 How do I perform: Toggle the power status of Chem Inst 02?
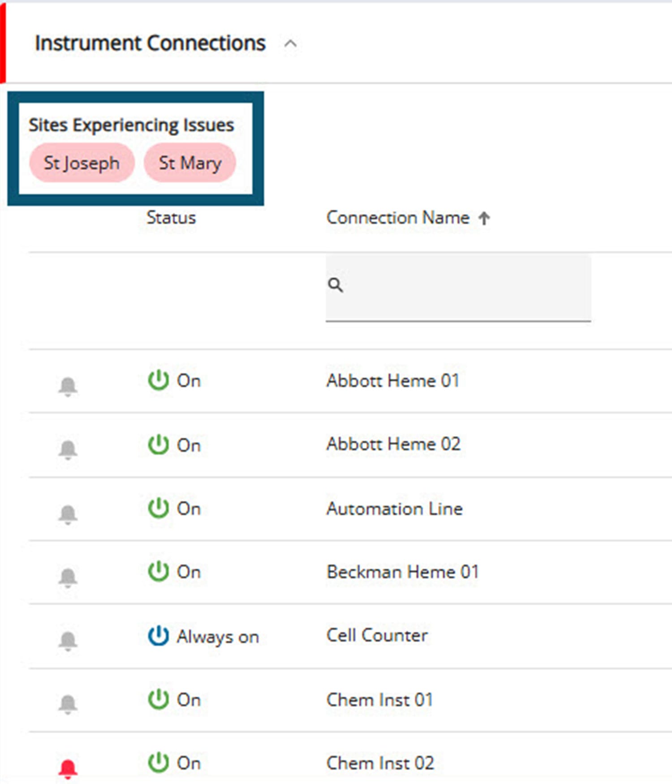click(x=158, y=762)
